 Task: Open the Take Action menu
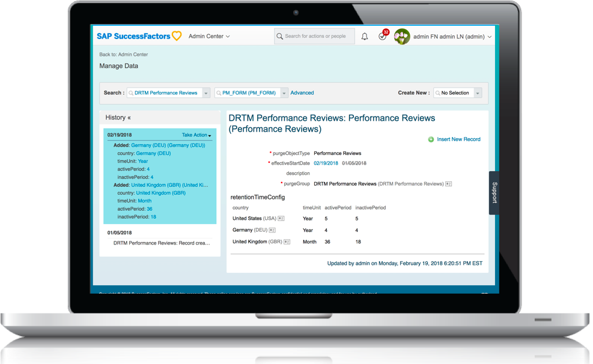click(x=195, y=135)
